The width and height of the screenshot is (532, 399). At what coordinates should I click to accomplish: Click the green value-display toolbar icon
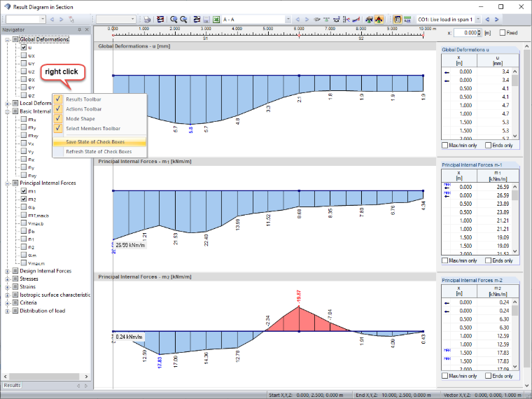(x=407, y=20)
